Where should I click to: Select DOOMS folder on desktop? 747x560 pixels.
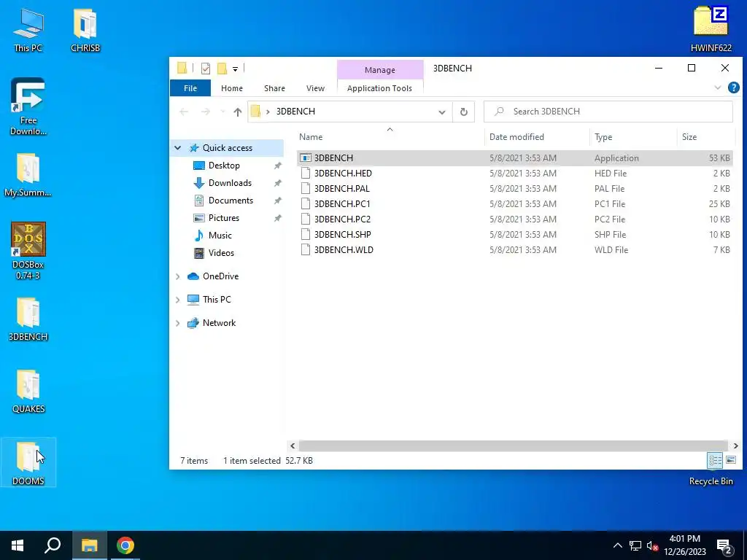[x=28, y=462]
